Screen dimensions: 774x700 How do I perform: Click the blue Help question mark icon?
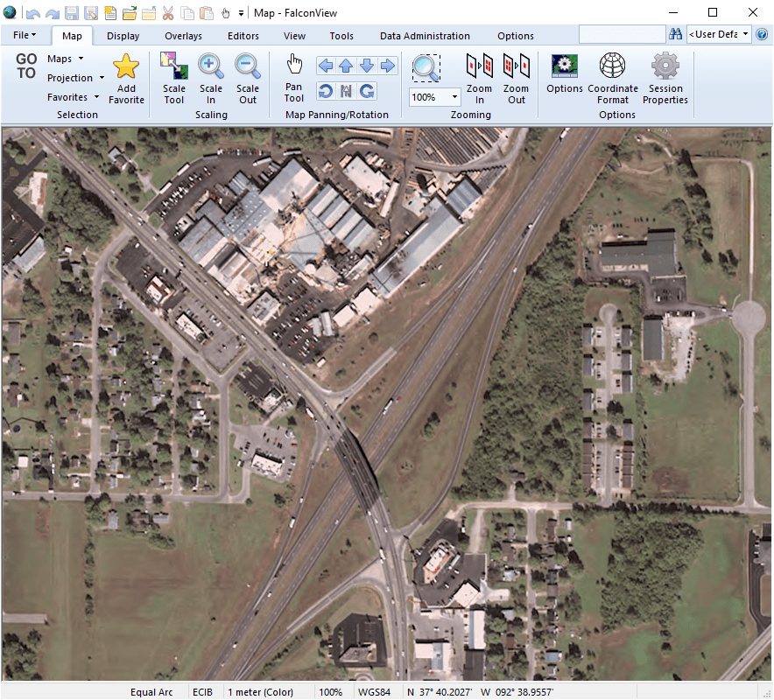[x=762, y=34]
